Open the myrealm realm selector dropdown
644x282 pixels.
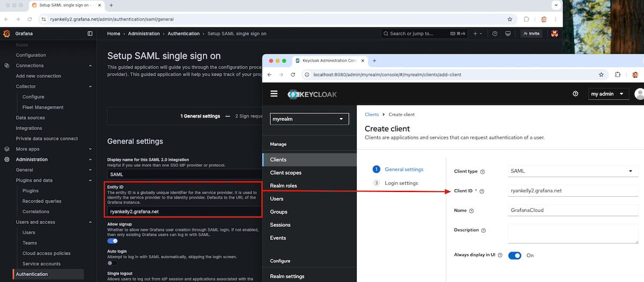(x=310, y=119)
